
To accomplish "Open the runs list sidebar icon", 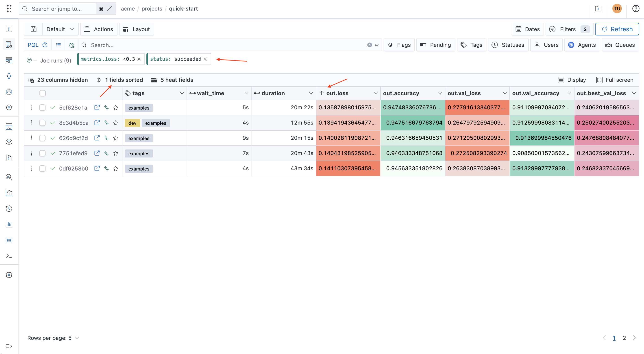I will (9, 44).
